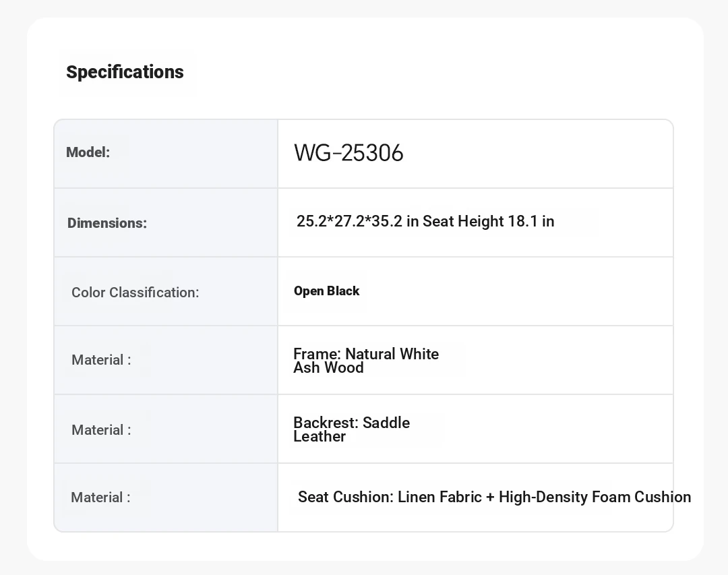
Task: Click the Open Black color value
Action: (x=326, y=291)
